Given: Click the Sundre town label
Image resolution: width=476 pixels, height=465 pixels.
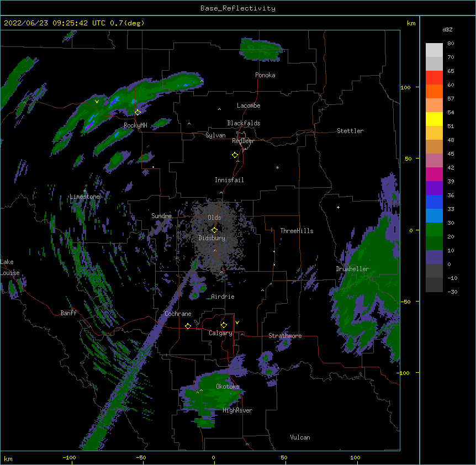Looking at the screenshot, I should coord(161,216).
